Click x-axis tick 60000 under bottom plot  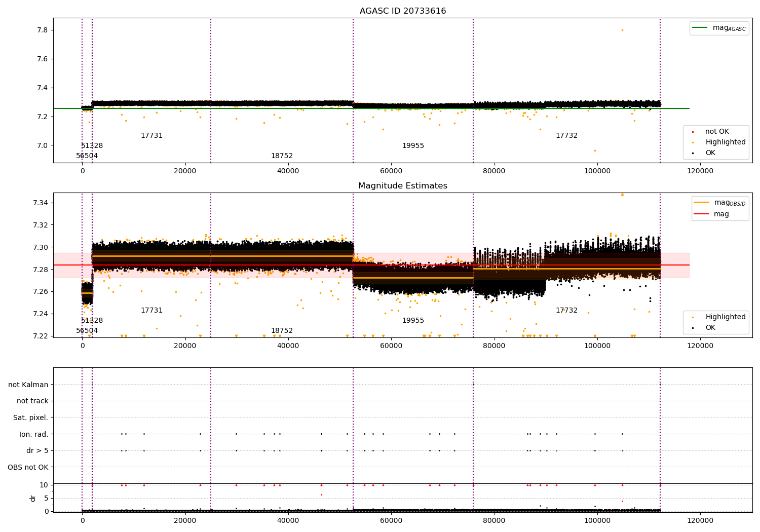(391, 521)
